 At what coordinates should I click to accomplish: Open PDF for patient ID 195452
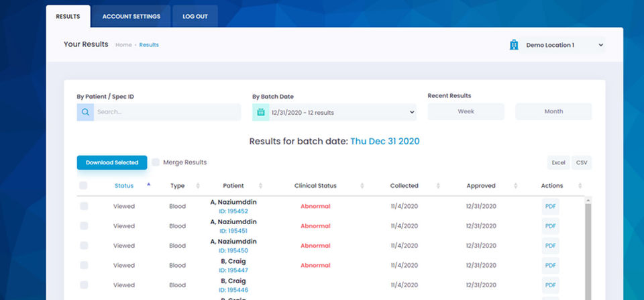(550, 206)
